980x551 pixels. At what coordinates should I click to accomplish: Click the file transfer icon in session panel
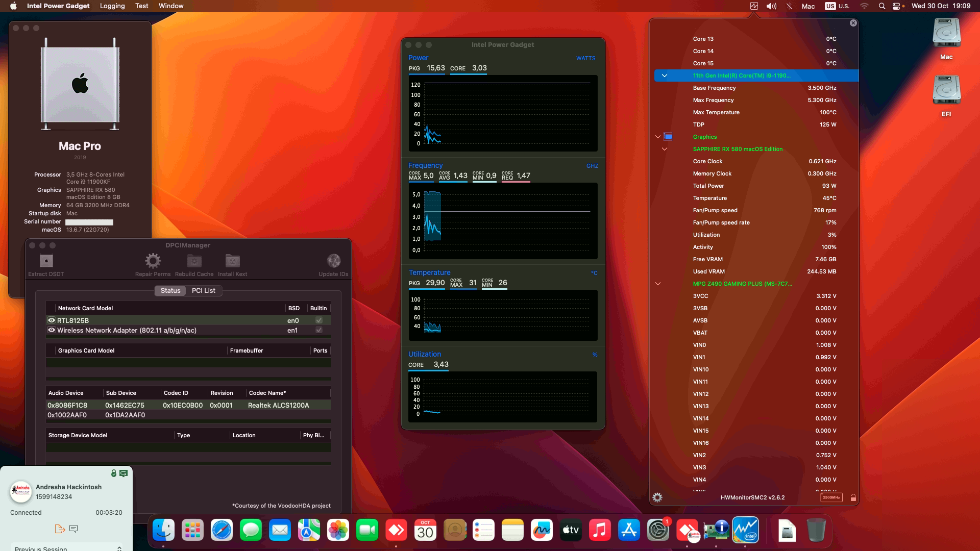[59, 529]
